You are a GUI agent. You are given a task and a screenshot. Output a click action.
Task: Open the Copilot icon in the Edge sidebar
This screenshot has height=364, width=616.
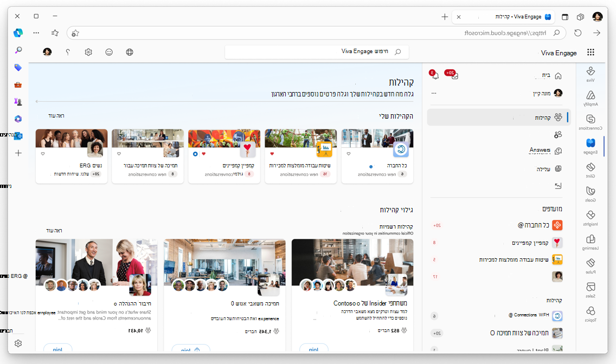(x=18, y=33)
